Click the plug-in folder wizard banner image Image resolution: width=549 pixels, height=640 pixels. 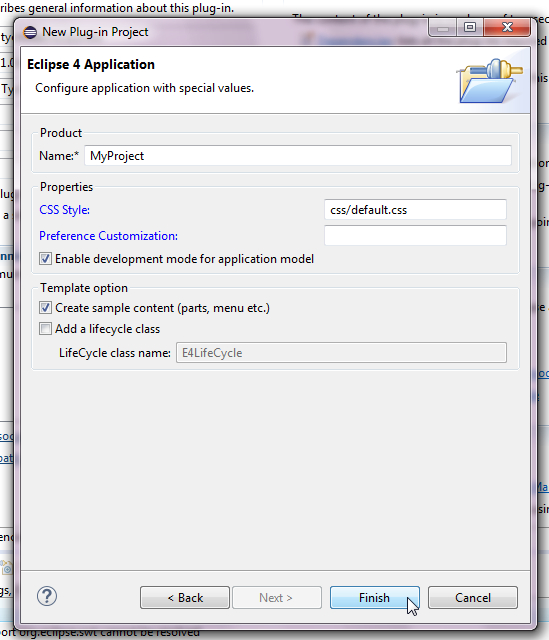pyautogui.click(x=489, y=81)
